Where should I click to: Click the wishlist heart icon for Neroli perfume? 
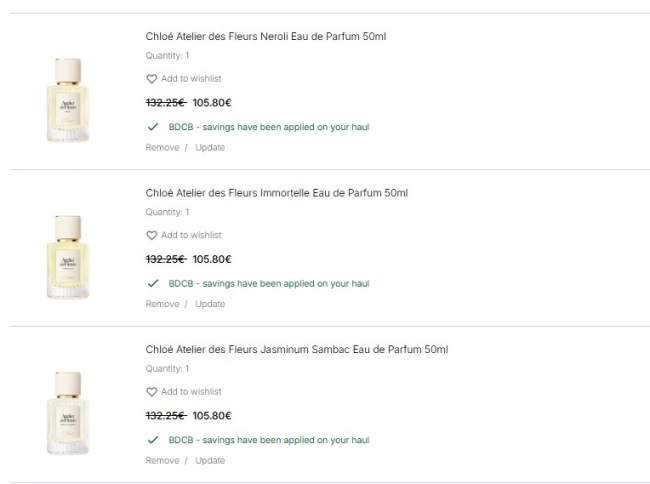click(x=152, y=79)
